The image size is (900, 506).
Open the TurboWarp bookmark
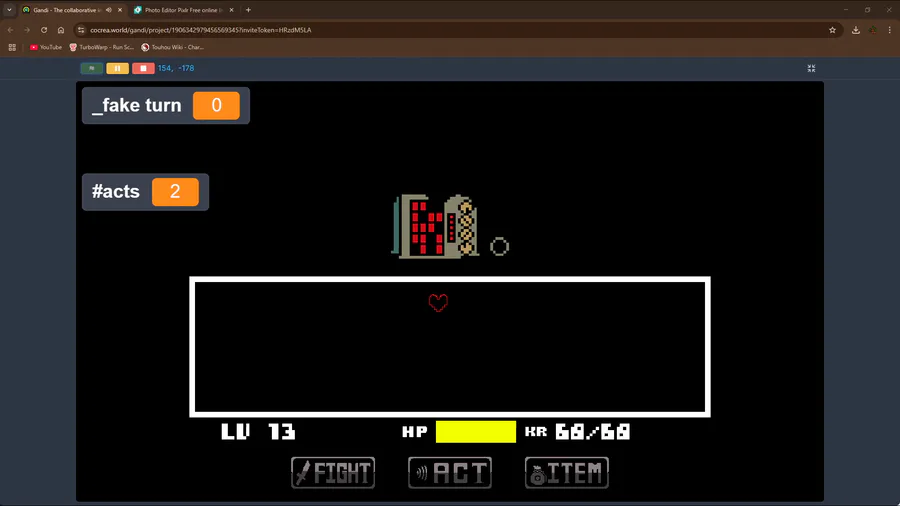coord(102,47)
